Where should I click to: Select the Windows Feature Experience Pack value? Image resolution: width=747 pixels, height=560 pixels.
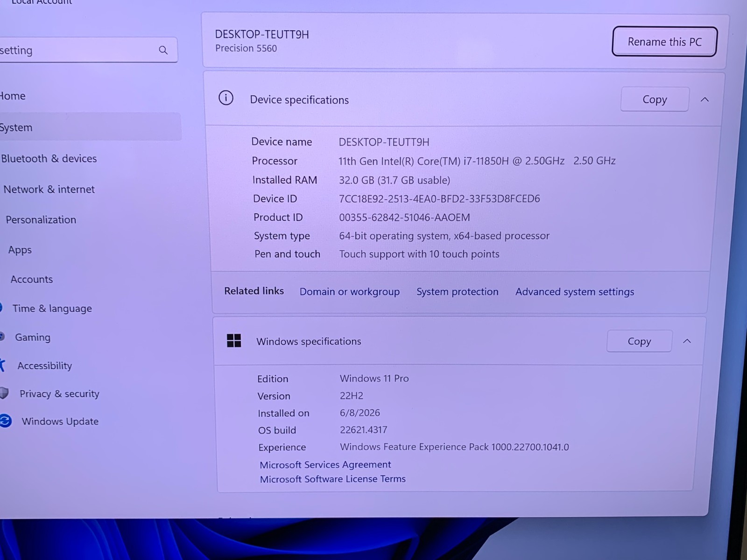pos(454,447)
